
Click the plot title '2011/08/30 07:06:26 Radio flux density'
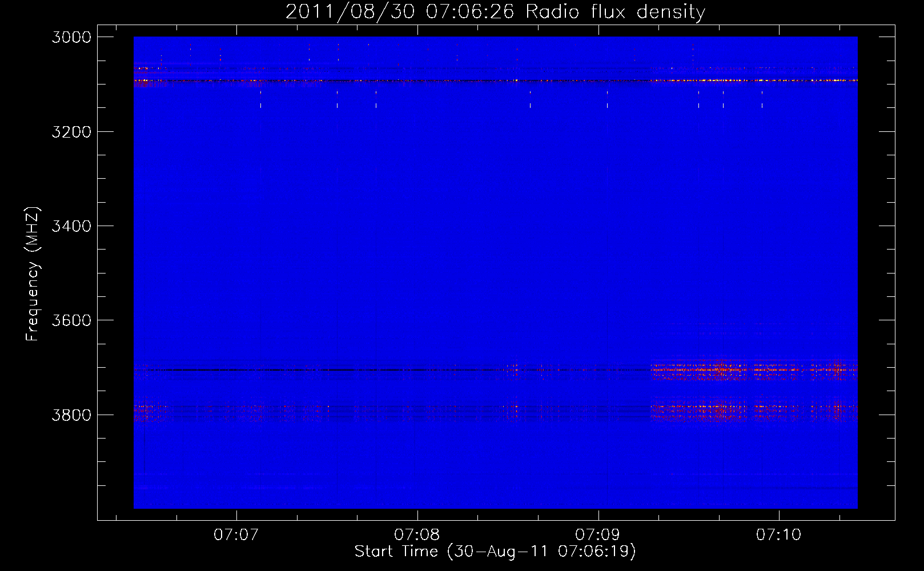point(496,12)
